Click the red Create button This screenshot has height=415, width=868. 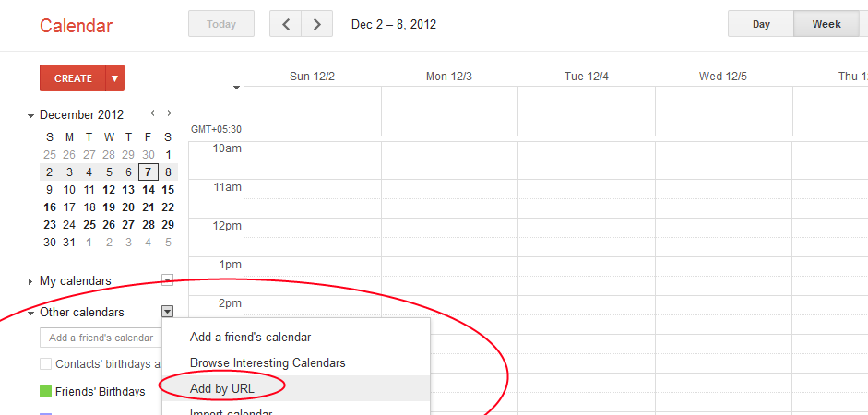coord(73,78)
